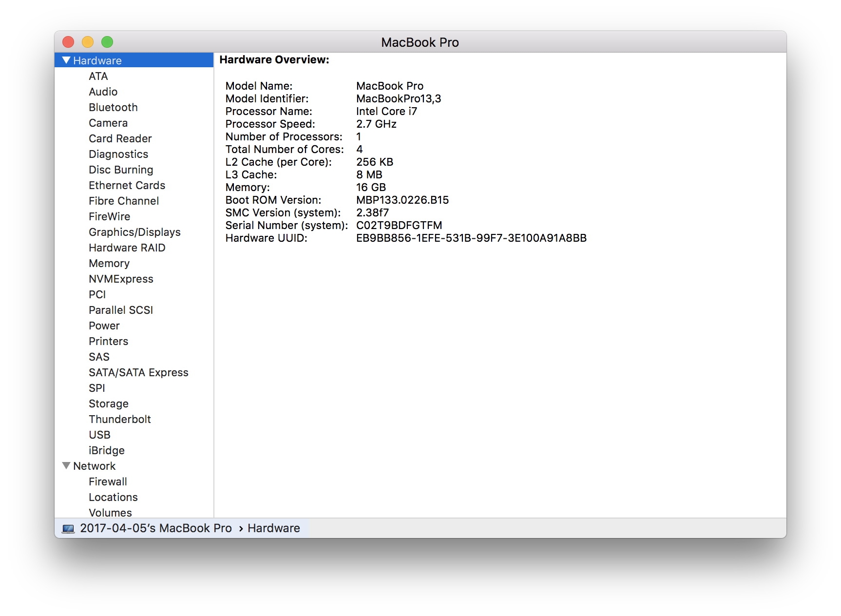841x616 pixels.
Task: Click the Model Name value MacBook Pro
Action: pos(390,86)
